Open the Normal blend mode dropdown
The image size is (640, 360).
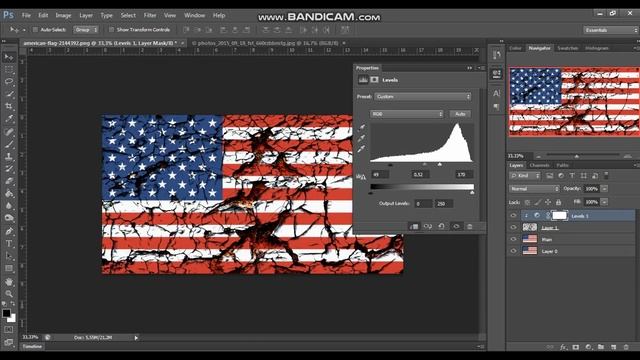click(x=534, y=189)
